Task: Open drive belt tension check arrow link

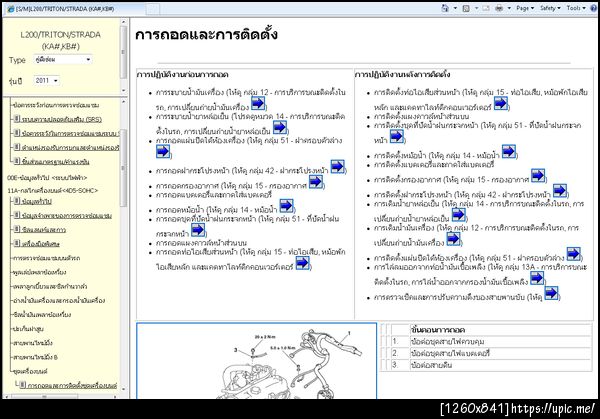Action: 551,293
